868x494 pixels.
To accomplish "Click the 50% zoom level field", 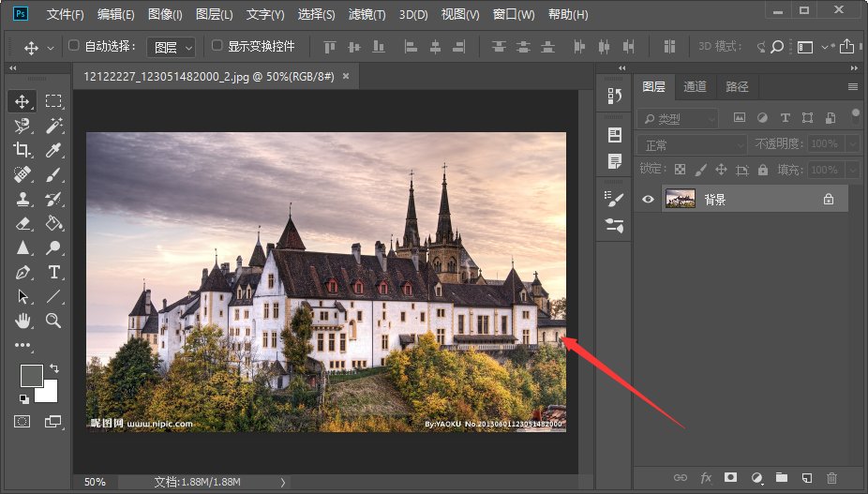I will (95, 482).
